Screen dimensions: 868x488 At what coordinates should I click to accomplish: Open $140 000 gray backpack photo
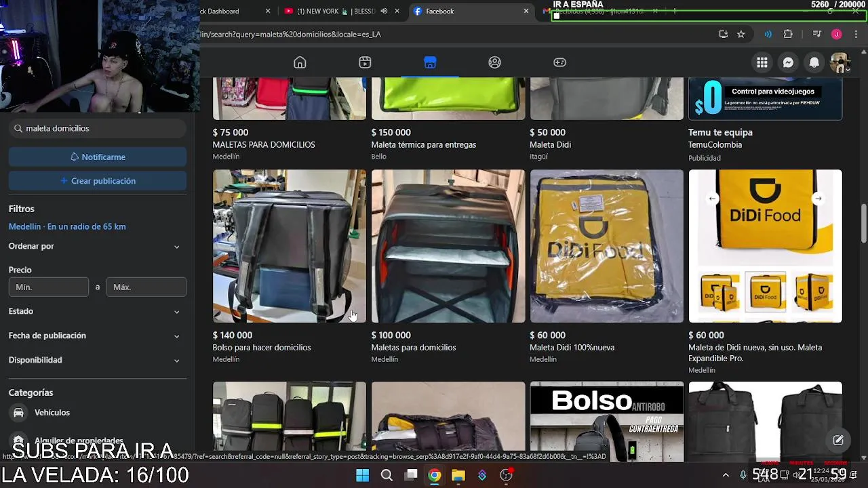coord(290,246)
